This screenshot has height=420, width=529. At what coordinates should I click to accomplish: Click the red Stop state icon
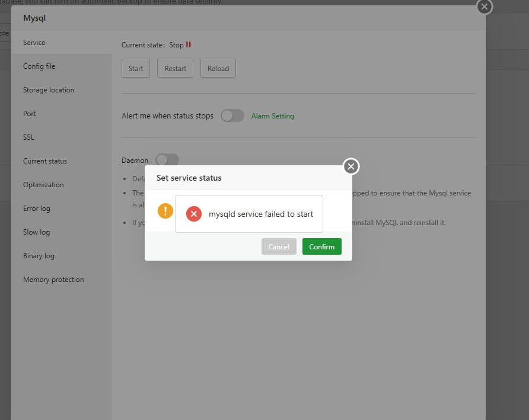(188, 44)
